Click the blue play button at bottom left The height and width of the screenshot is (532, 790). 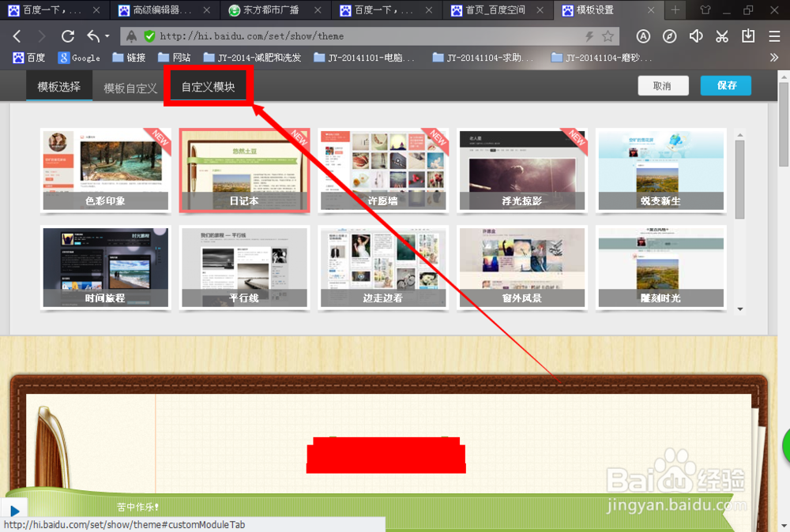(x=14, y=511)
